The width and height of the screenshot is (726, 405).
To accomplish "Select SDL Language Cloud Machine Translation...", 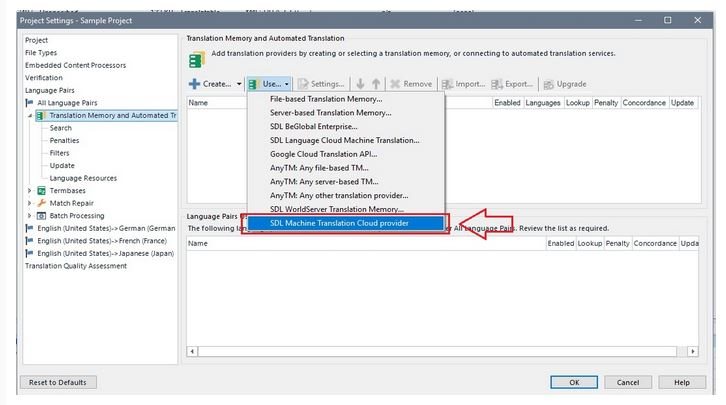I will 346,140.
